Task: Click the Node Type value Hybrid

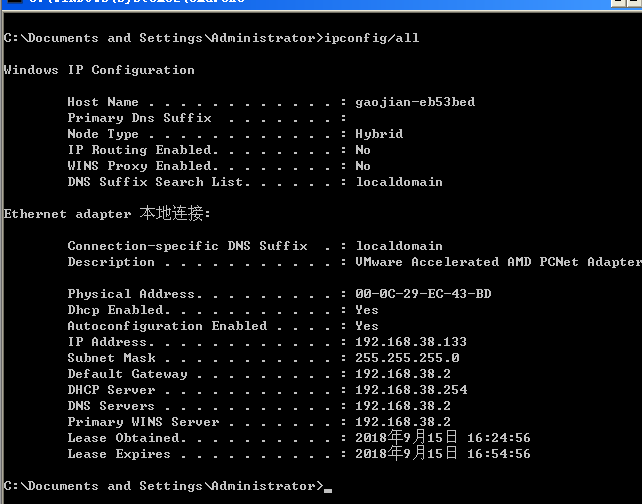Action: [x=379, y=134]
